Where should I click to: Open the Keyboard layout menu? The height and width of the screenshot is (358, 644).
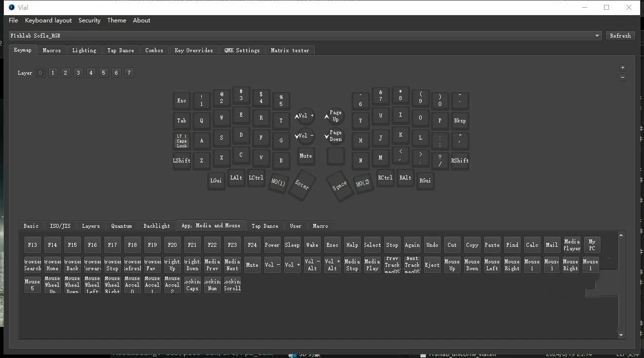pos(48,20)
